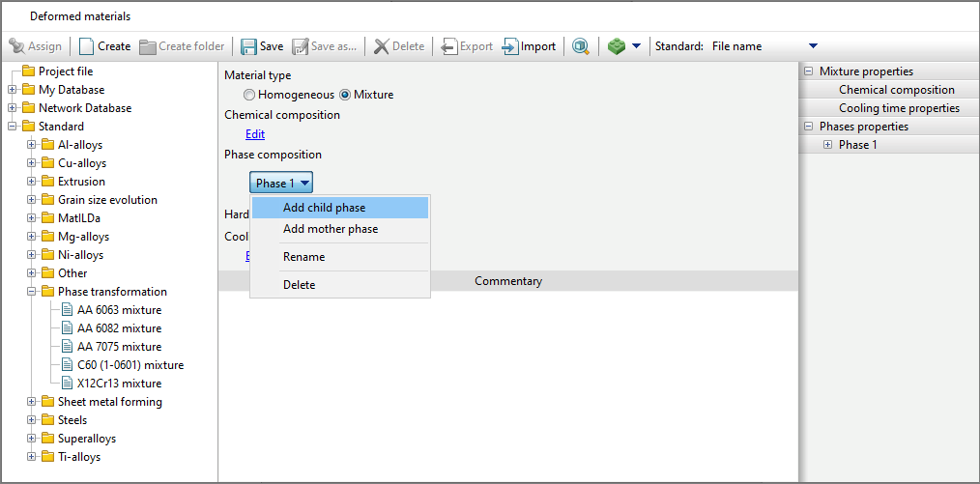The image size is (980, 484).
Task: Select Add mother phase menu entry
Action: (x=330, y=229)
